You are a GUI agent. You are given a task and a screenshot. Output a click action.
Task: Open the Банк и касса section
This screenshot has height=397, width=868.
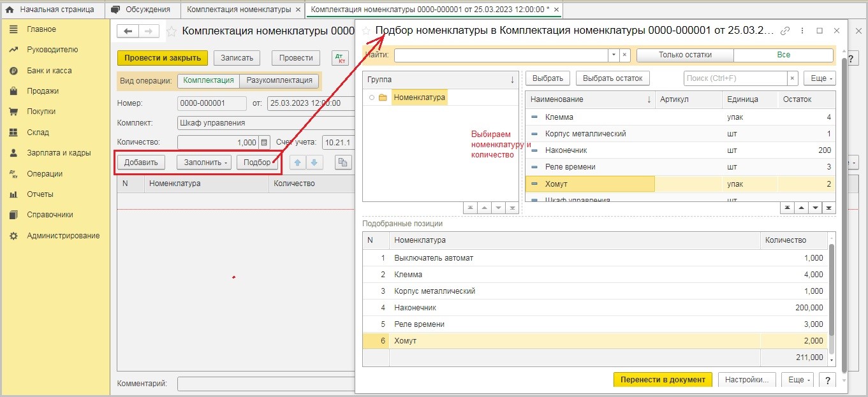49,71
